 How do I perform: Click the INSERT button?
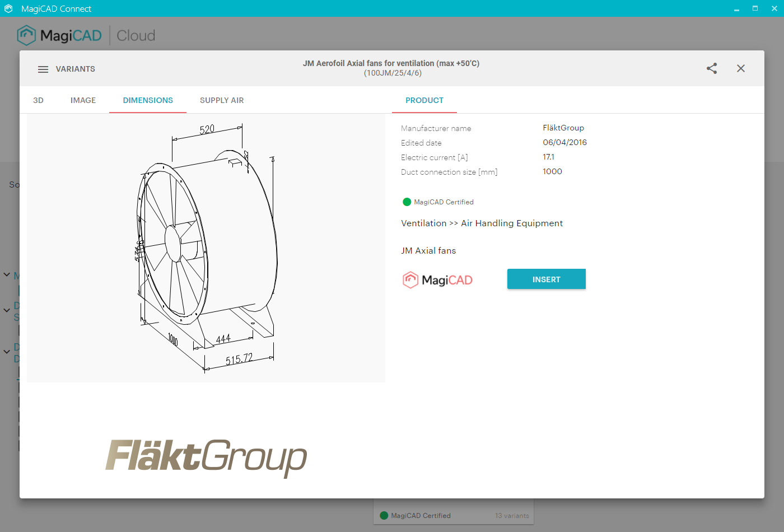(x=547, y=279)
